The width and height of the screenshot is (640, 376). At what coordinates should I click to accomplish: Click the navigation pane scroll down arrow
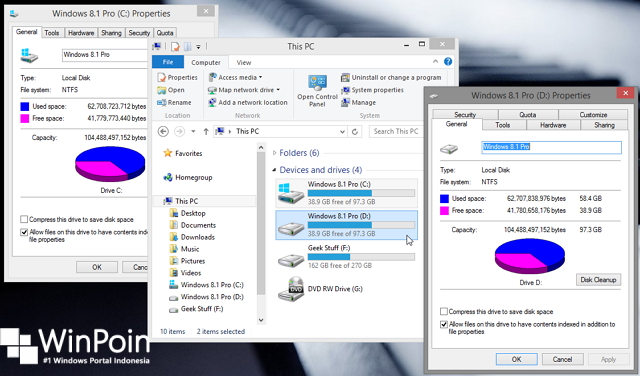tap(261, 320)
